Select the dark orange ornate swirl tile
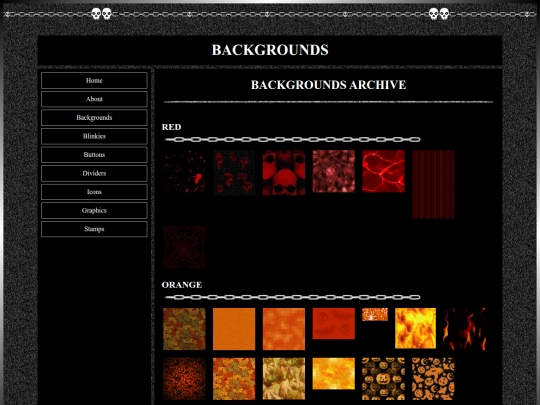Screen dimensions: 540x405 pyautogui.click(x=184, y=379)
